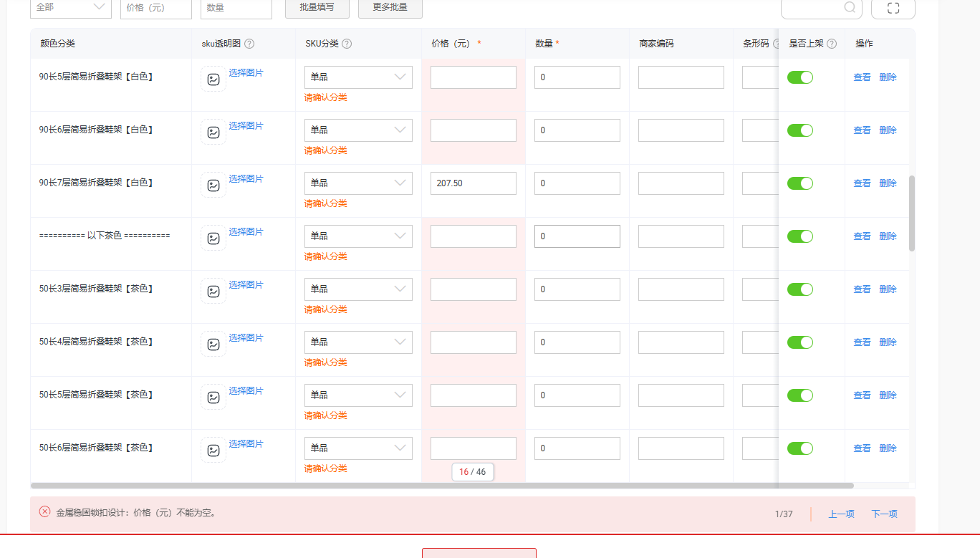Toggle 是否上架 switch for 90长7层 白色
The width and height of the screenshot is (980, 558).
click(800, 183)
